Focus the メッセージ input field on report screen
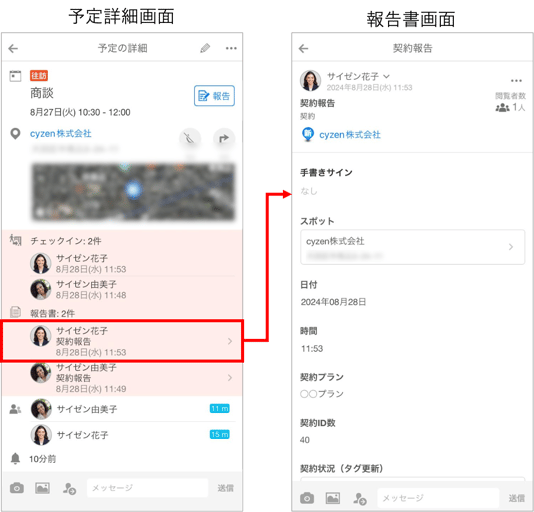The height and width of the screenshot is (512, 534). tap(438, 498)
